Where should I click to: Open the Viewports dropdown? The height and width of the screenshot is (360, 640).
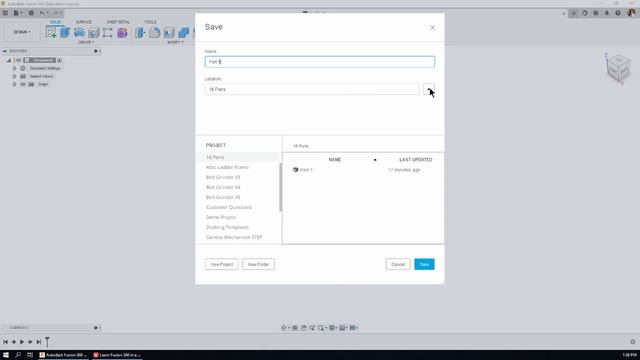click(x=354, y=328)
